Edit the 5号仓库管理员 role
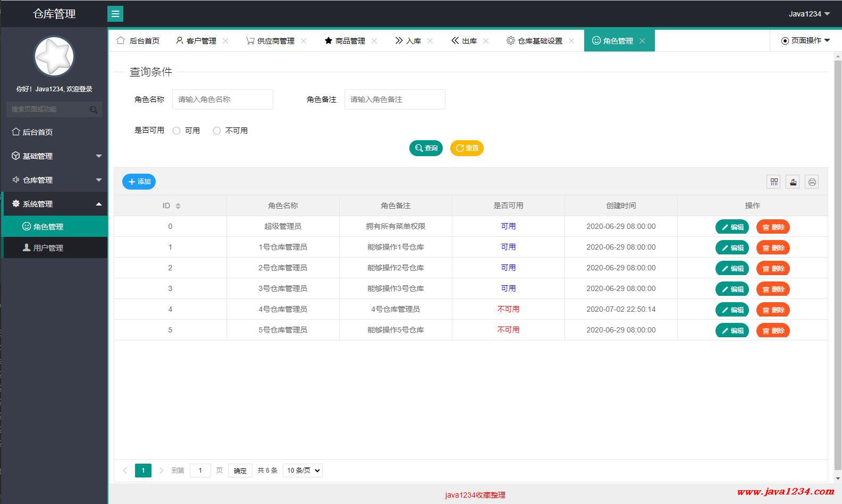The image size is (842, 504). click(x=732, y=330)
